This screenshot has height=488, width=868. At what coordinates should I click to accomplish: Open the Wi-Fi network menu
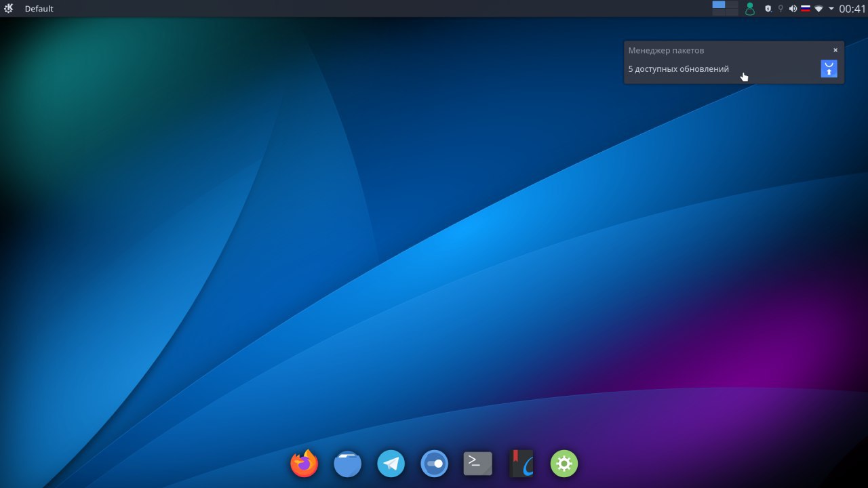[x=818, y=9]
